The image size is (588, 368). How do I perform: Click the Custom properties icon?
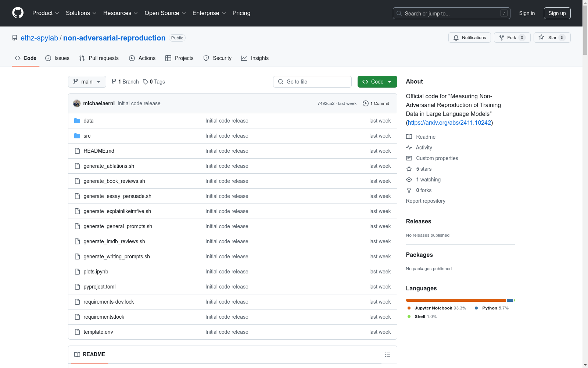pyautogui.click(x=409, y=158)
